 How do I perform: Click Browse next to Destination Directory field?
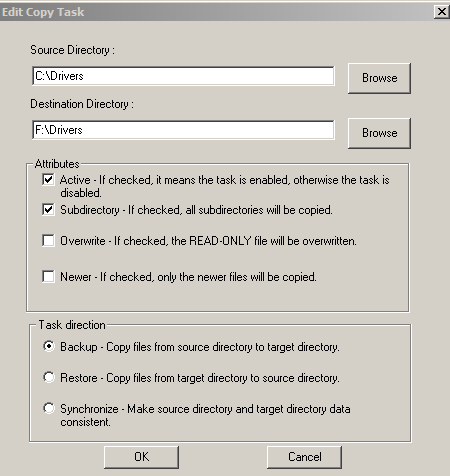point(379,133)
